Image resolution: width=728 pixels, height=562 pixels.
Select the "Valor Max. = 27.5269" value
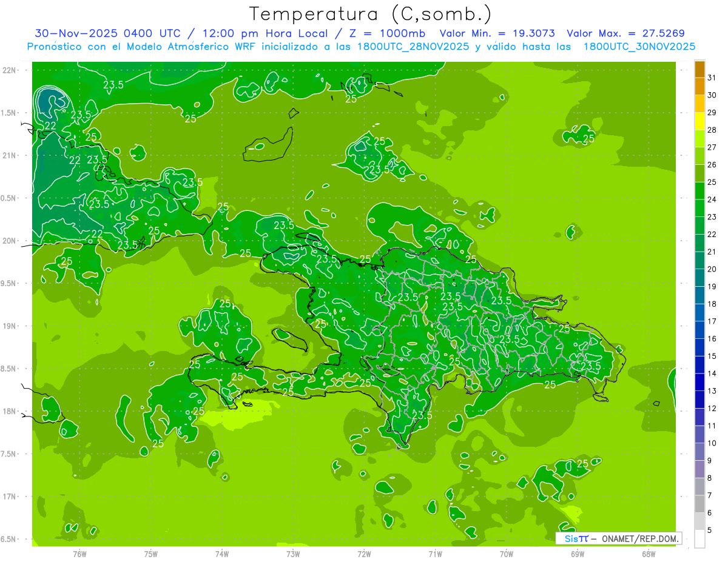pyautogui.click(x=625, y=33)
